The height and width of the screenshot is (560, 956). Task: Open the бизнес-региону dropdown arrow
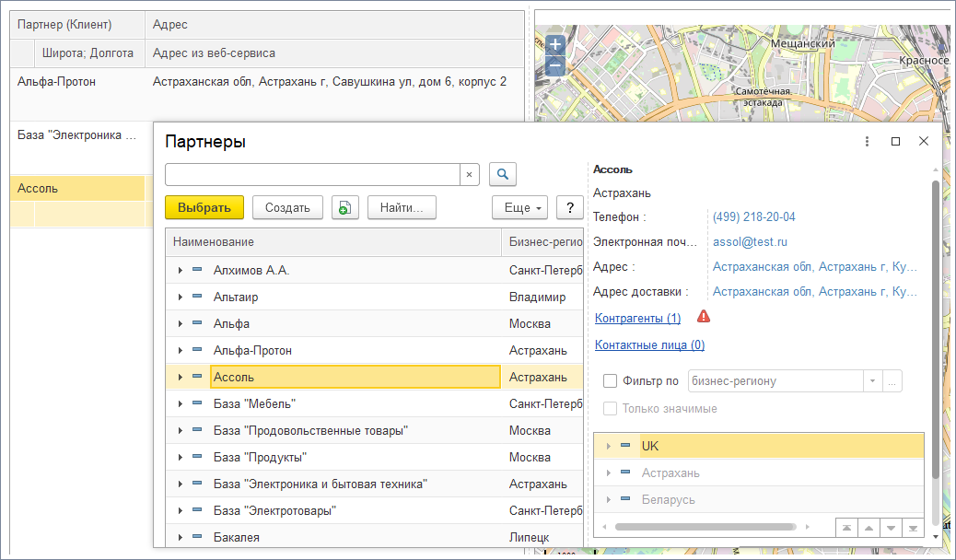click(x=871, y=381)
